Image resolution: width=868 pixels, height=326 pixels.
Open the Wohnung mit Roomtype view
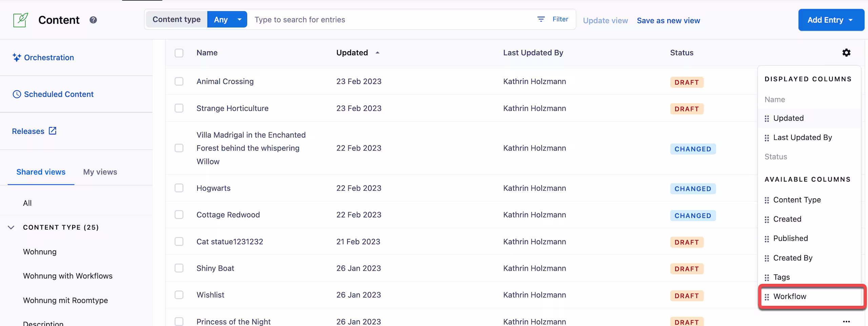click(65, 300)
